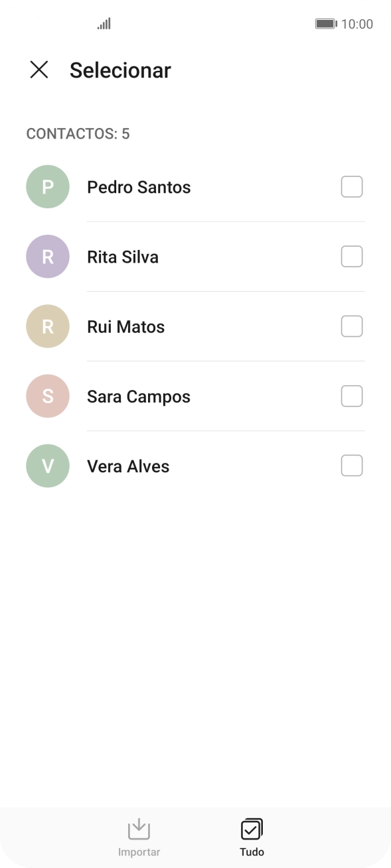The width and height of the screenshot is (391, 868).
Task: Tap the signal strength icon
Action: 104,23
